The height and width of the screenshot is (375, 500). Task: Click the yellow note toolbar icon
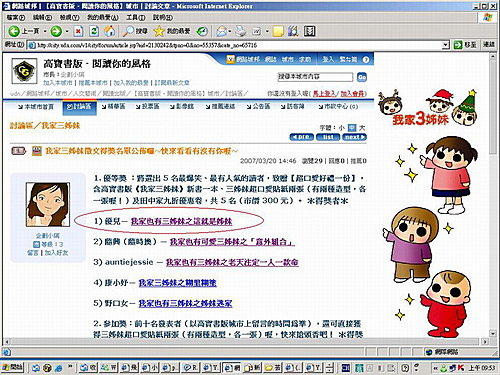tap(278, 31)
